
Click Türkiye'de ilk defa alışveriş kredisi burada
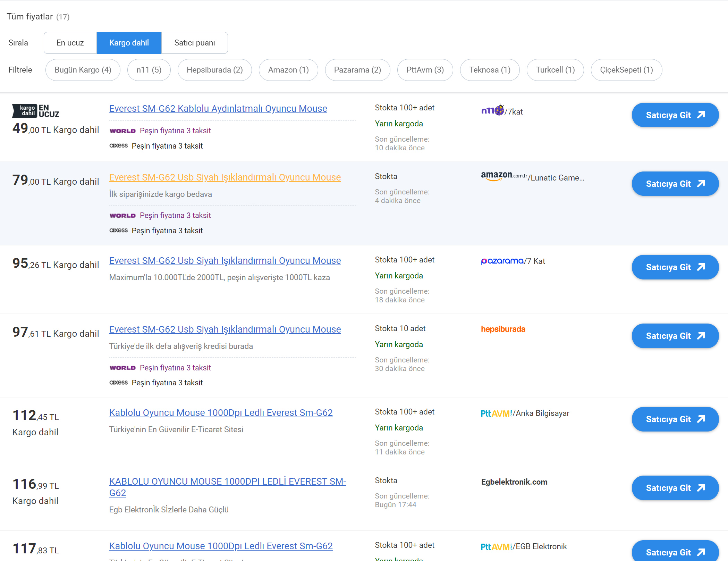point(181,346)
